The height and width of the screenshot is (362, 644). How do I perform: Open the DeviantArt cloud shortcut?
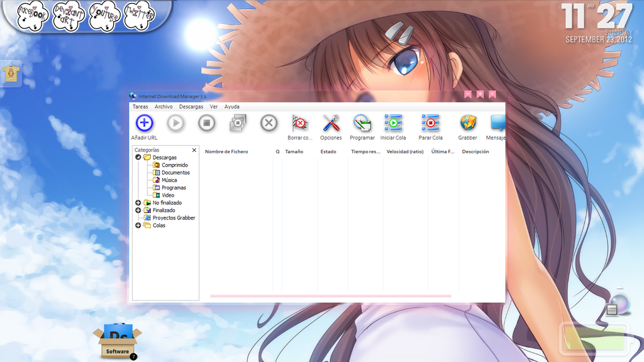[69, 16]
